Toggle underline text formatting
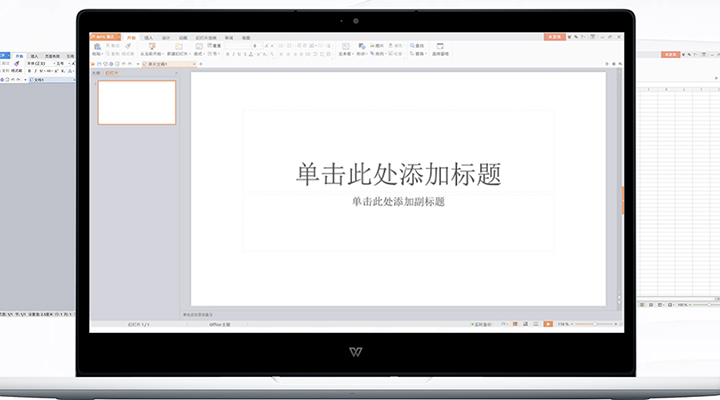The height and width of the screenshot is (400, 720). click(x=241, y=54)
